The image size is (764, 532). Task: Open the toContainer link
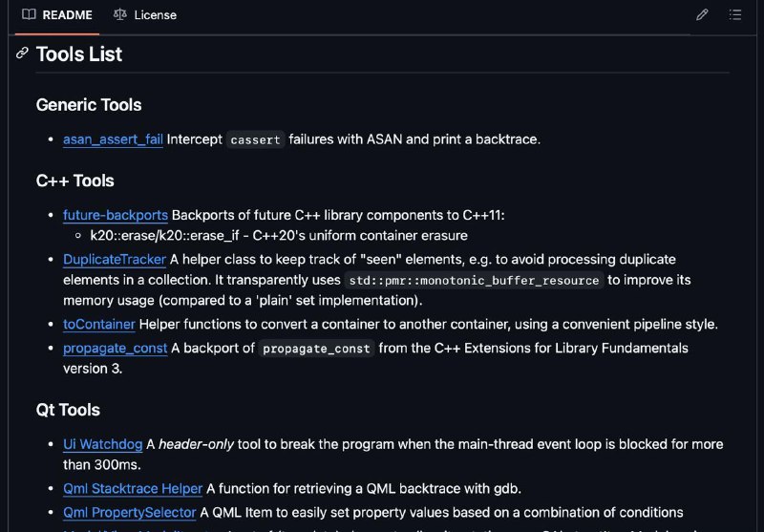pyautogui.click(x=99, y=324)
